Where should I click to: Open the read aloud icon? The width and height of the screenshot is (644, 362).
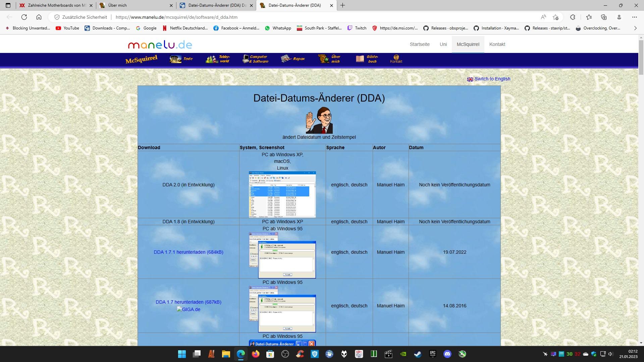(x=543, y=17)
